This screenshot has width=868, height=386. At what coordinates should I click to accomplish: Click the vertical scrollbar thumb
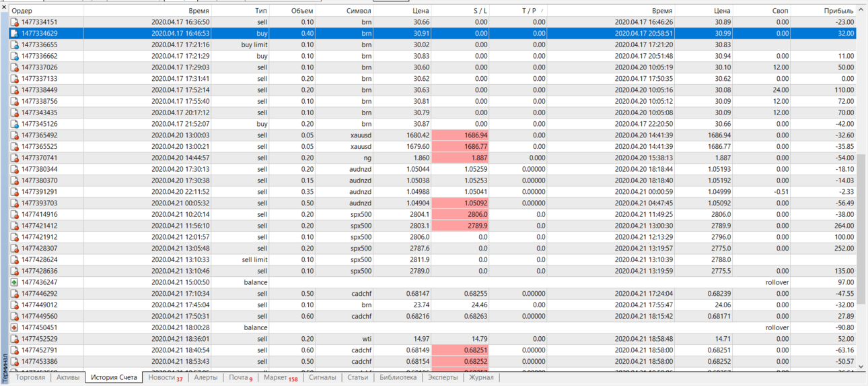(861, 229)
